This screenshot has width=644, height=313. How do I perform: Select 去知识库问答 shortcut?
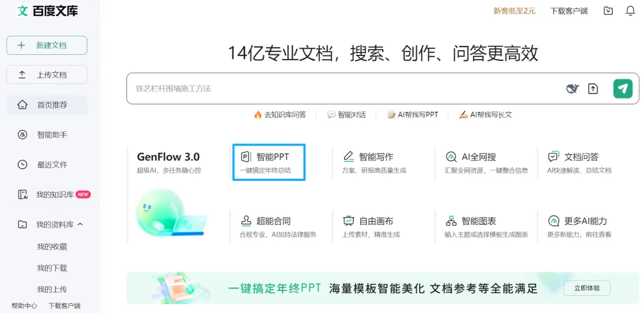pos(280,114)
